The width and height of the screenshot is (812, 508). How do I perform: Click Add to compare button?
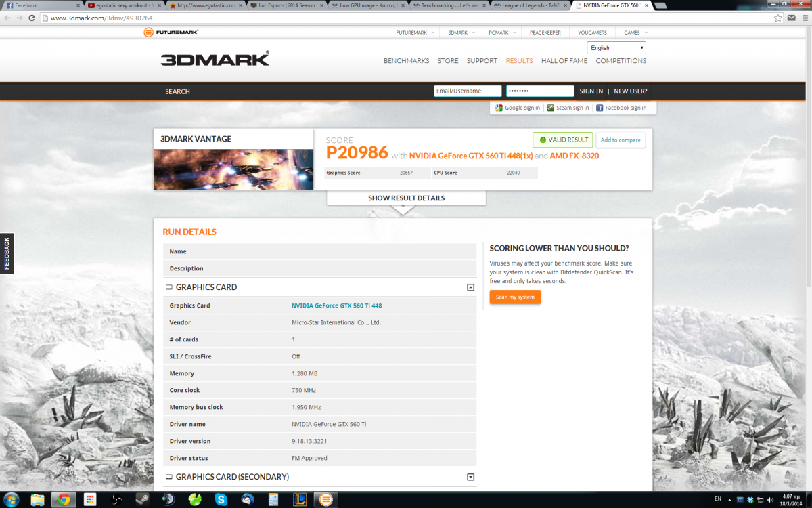coord(621,140)
